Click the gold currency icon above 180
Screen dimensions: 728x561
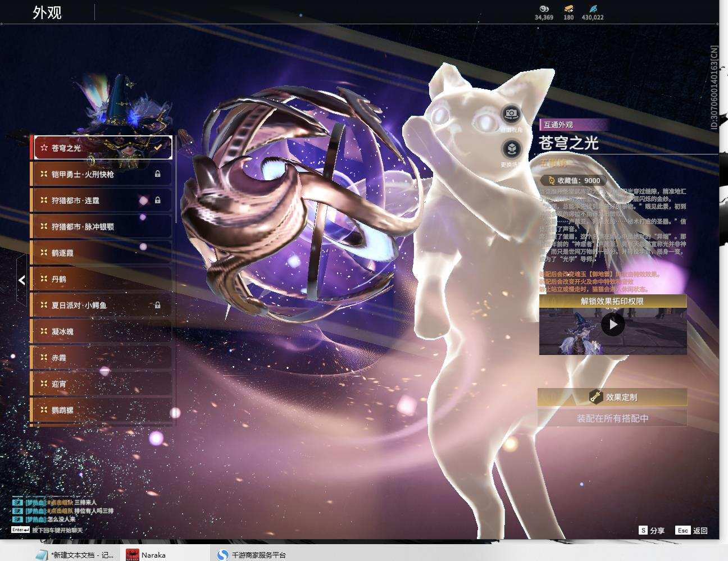click(568, 9)
